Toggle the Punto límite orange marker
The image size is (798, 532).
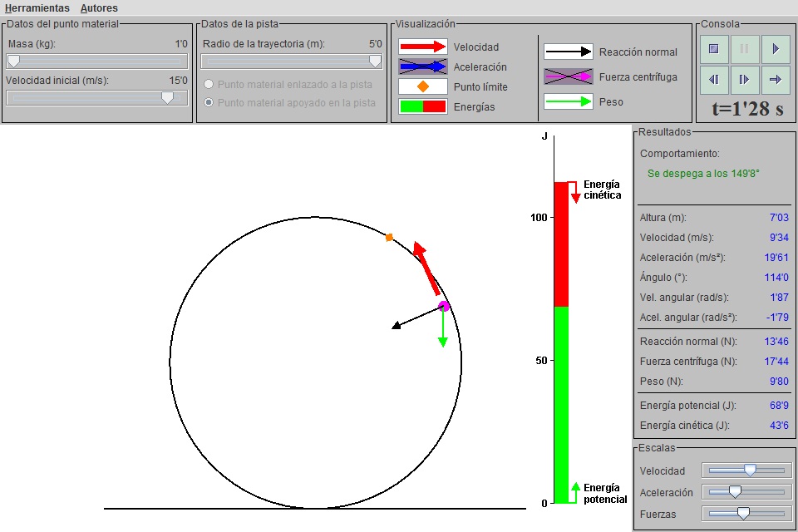(423, 86)
